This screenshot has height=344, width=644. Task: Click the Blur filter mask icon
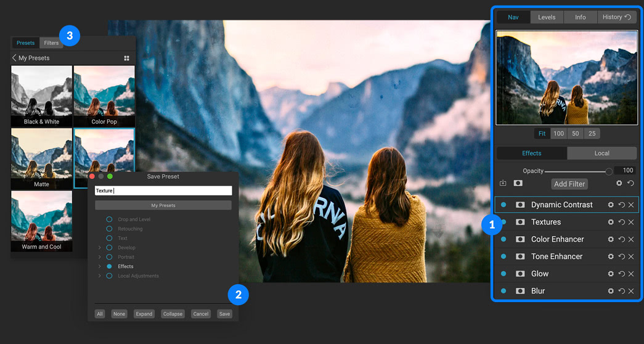520,291
